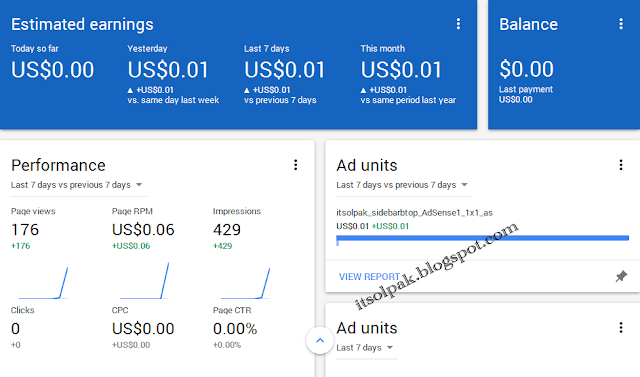Select the itsolpak_sidebarbtop_AdSense1_1x1_as ad unit name
Screen dimensions: 640x377
point(414,213)
